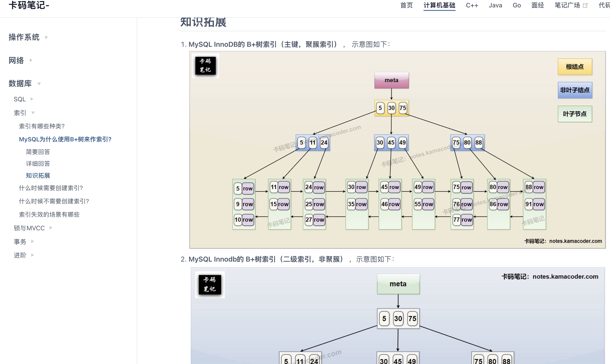This screenshot has height=364, width=610.
Task: Click the blue 非叶子结点 legend box
Action: coord(575,90)
